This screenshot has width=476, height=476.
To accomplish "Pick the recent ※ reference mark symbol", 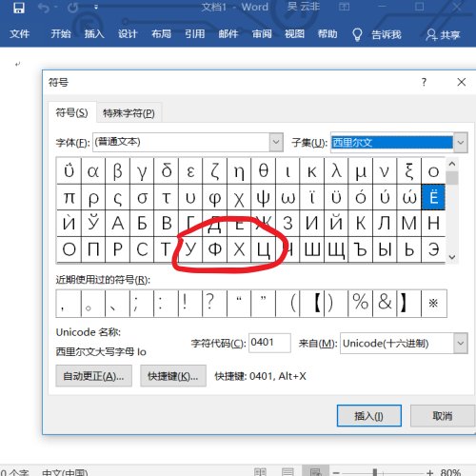I will 434,304.
